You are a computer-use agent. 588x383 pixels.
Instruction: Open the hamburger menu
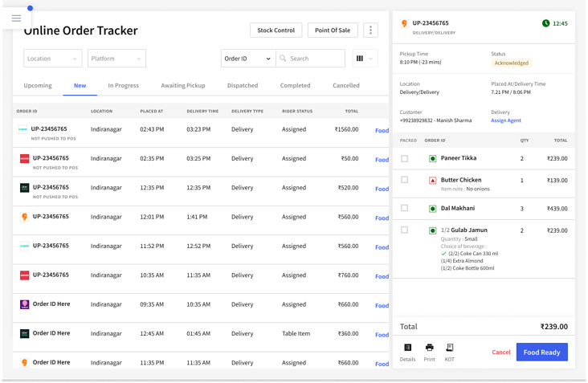pyautogui.click(x=16, y=18)
